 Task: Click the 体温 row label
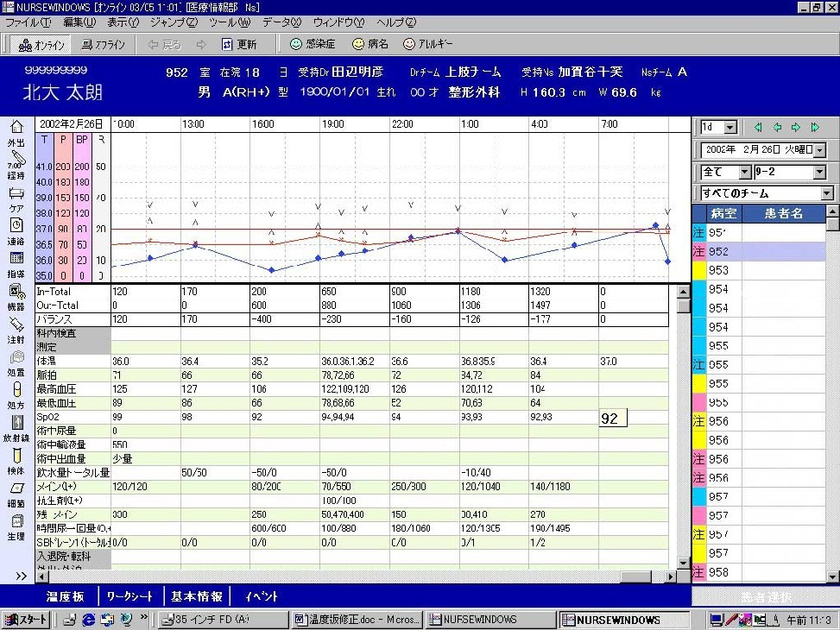[47, 362]
